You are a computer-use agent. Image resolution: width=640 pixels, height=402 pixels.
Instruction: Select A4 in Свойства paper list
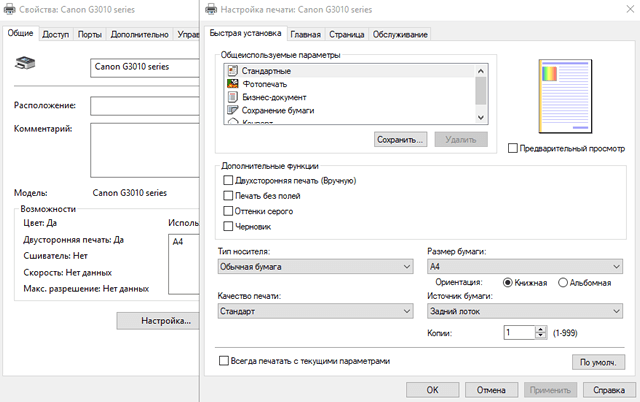coord(178,242)
